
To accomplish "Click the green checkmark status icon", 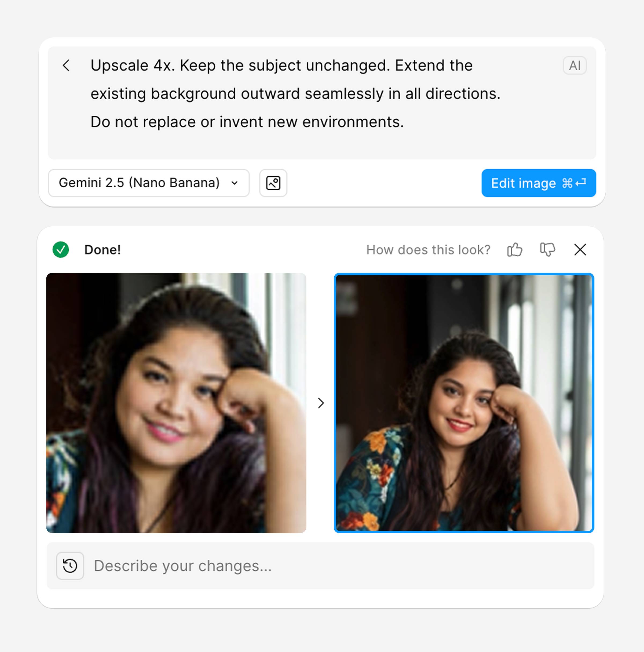I will (61, 250).
